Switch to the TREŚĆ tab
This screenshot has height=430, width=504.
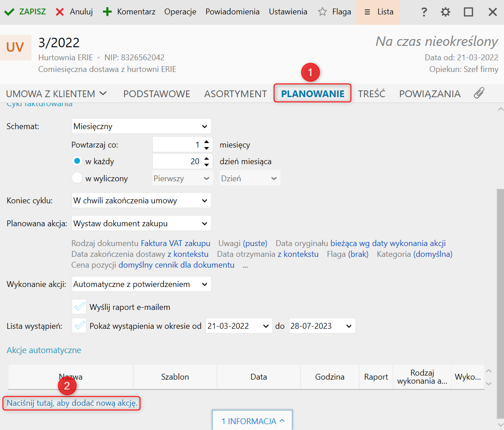point(371,94)
